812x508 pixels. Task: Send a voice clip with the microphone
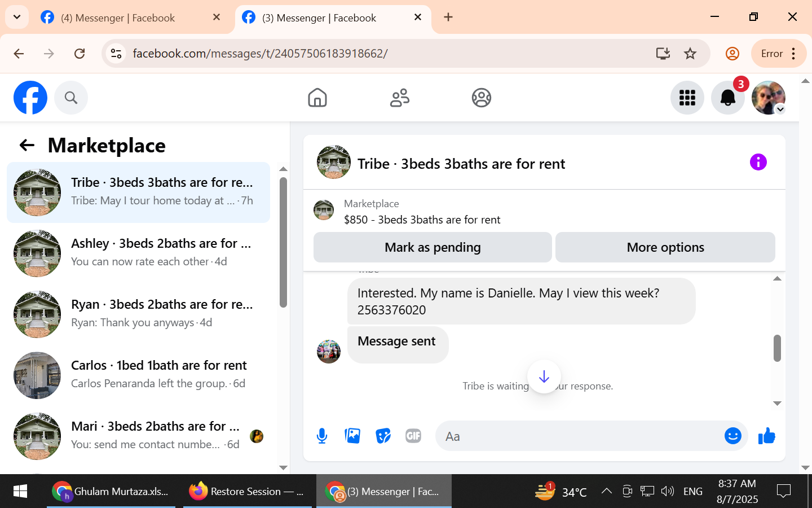[x=322, y=436]
